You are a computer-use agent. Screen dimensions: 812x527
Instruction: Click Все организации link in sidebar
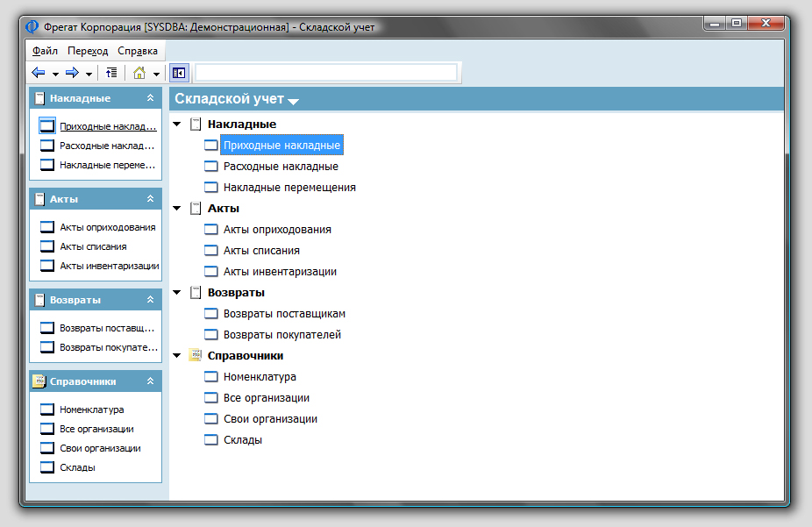(96, 429)
